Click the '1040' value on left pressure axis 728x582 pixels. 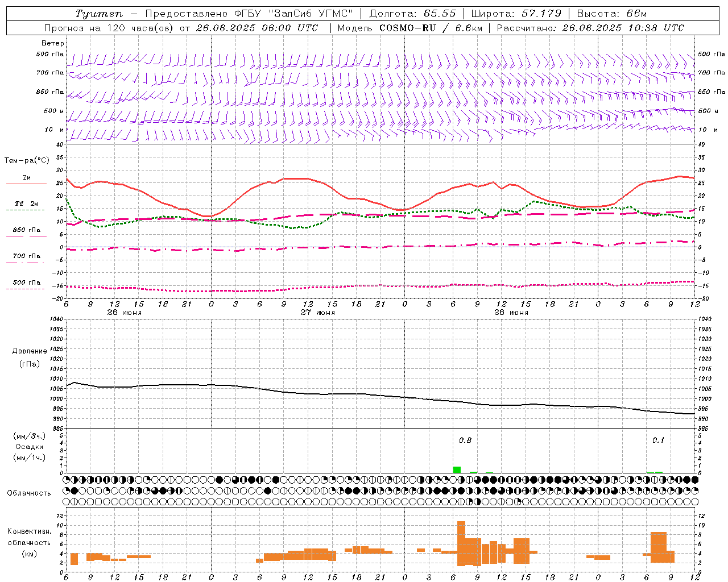tap(57, 319)
